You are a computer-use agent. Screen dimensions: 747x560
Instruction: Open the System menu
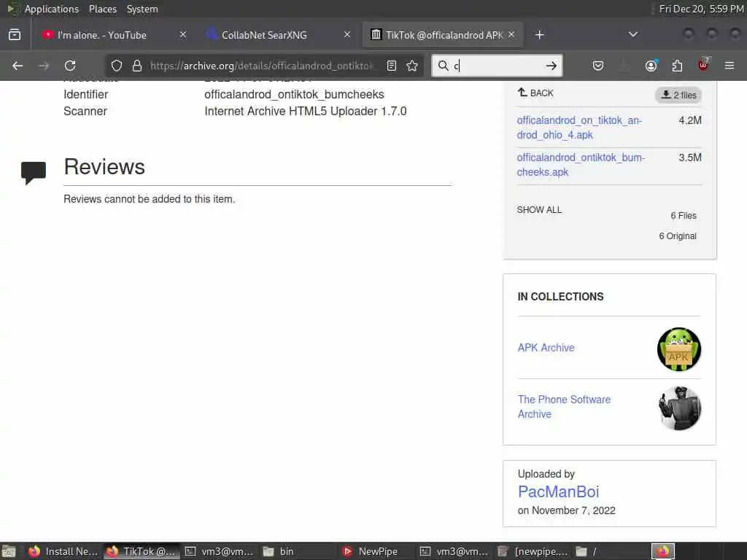pyautogui.click(x=142, y=9)
